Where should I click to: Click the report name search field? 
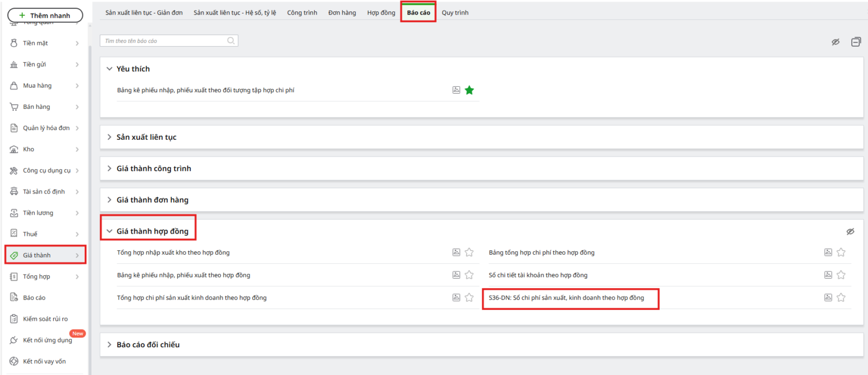(163, 41)
